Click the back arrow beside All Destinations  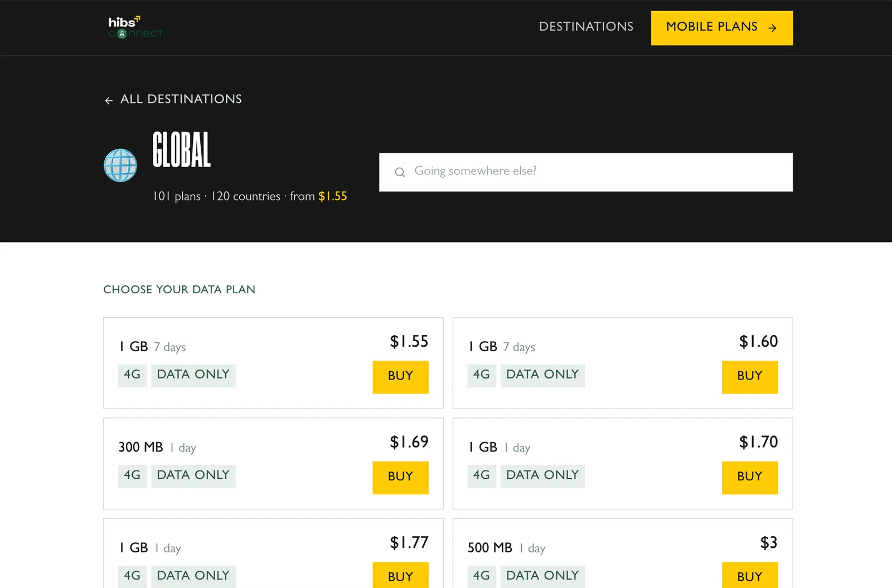109,100
